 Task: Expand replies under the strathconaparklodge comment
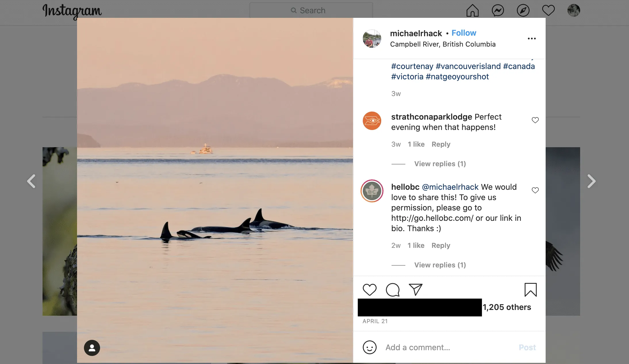pos(440,164)
